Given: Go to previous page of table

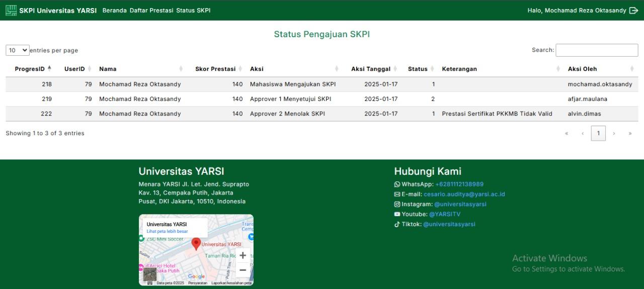Looking at the screenshot, I should [x=583, y=134].
